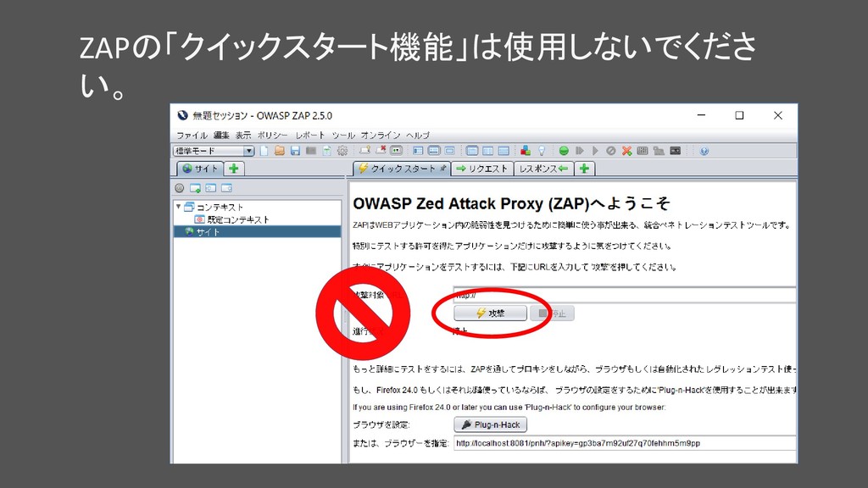Click the Plug-n-Hack button

490,424
